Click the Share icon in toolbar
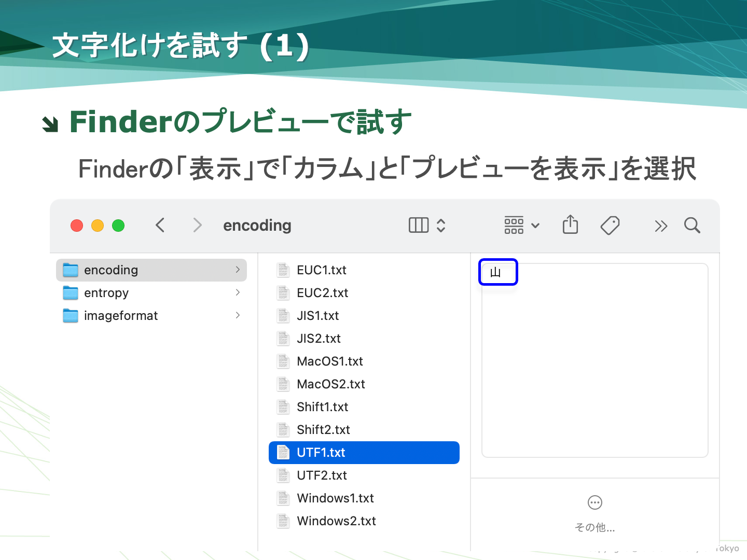The height and width of the screenshot is (560, 747). point(570,225)
